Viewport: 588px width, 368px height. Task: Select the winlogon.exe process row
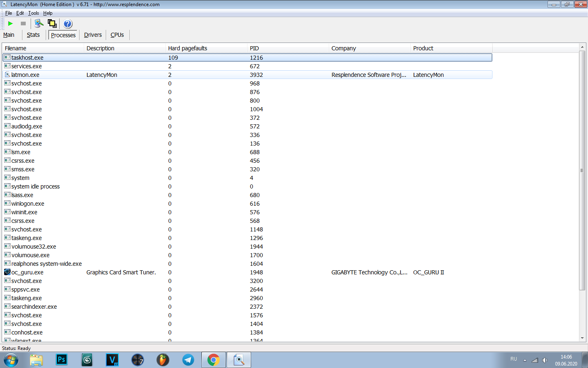[247, 204]
